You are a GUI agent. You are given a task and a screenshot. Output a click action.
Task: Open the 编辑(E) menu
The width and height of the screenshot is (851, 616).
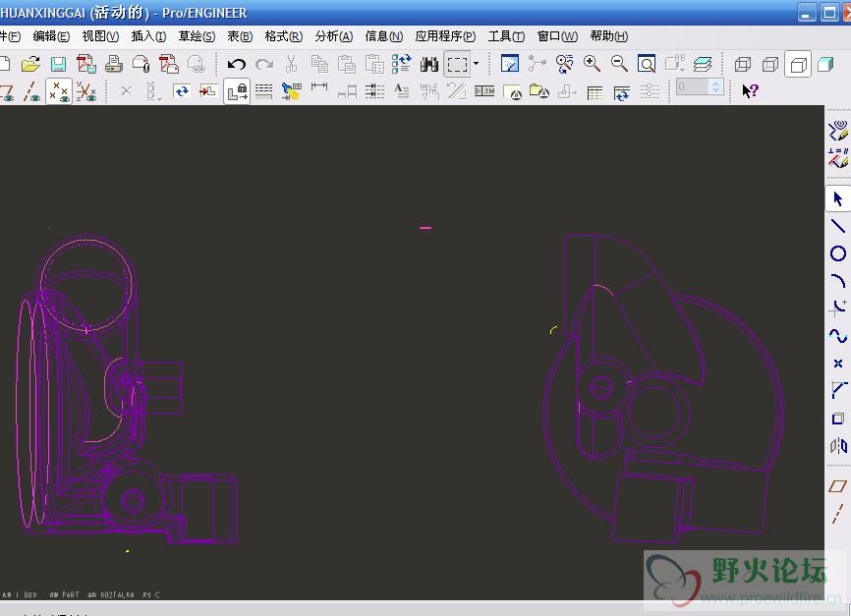[51, 36]
